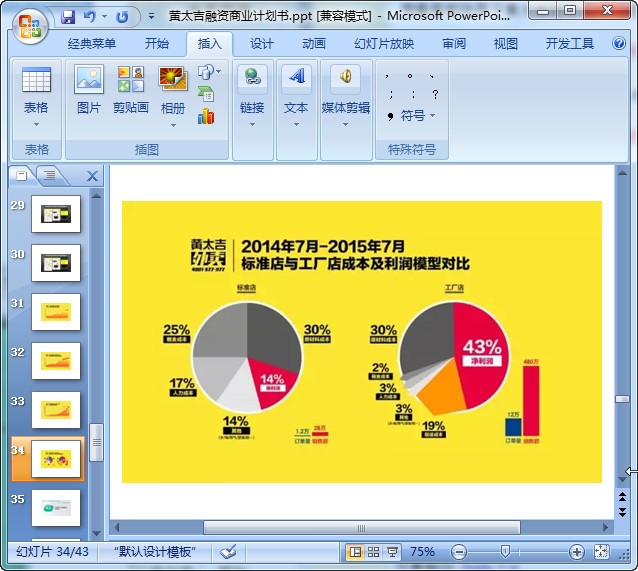Switch to the 动画 ribbon tab
Screen dimensions: 638x571
click(x=314, y=44)
